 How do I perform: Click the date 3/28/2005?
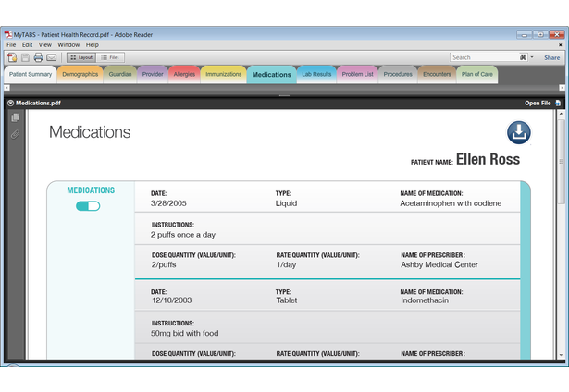click(x=168, y=203)
